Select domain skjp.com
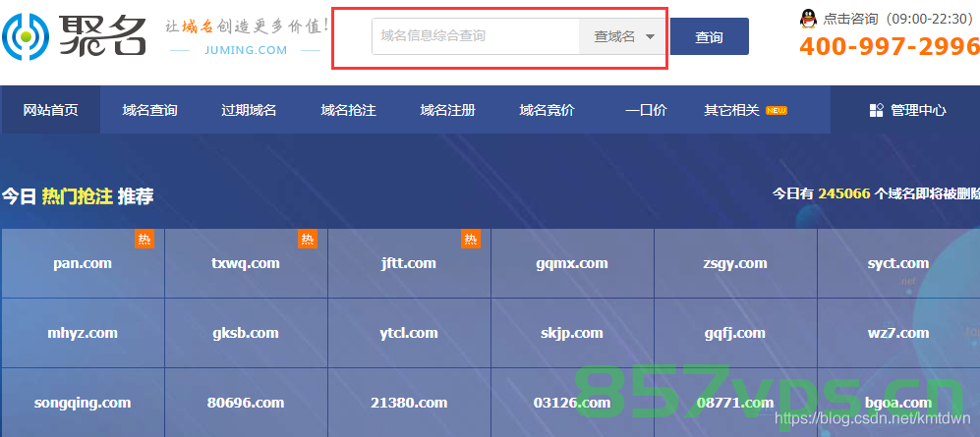 tap(572, 333)
